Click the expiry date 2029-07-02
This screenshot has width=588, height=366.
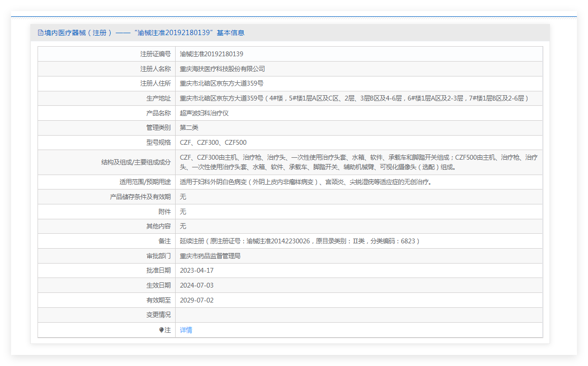tap(197, 300)
